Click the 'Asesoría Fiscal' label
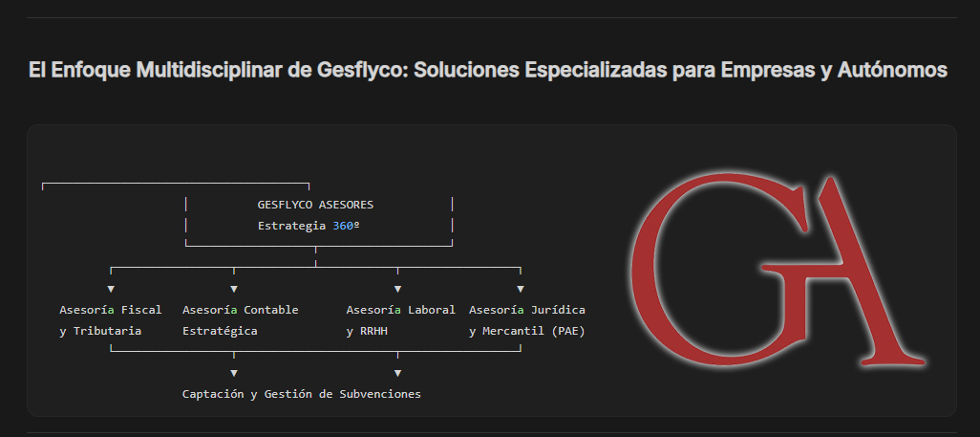The image size is (980, 437). click(111, 310)
